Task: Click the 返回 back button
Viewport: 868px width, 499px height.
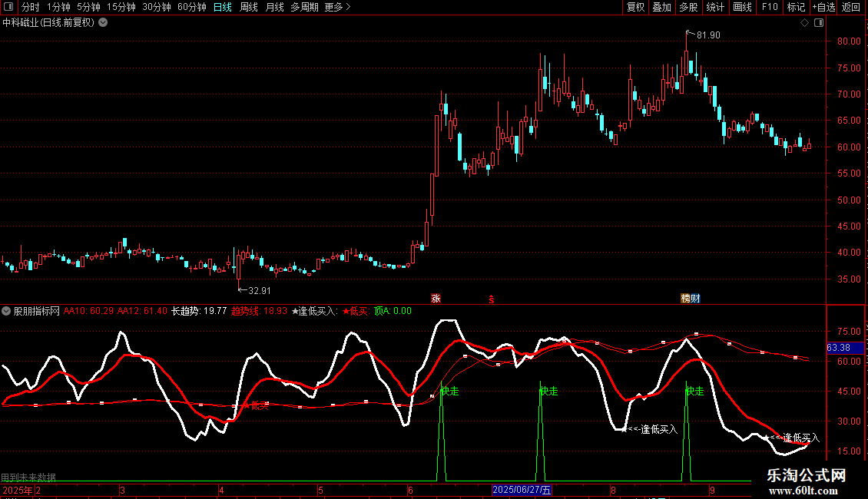Action: point(851,7)
